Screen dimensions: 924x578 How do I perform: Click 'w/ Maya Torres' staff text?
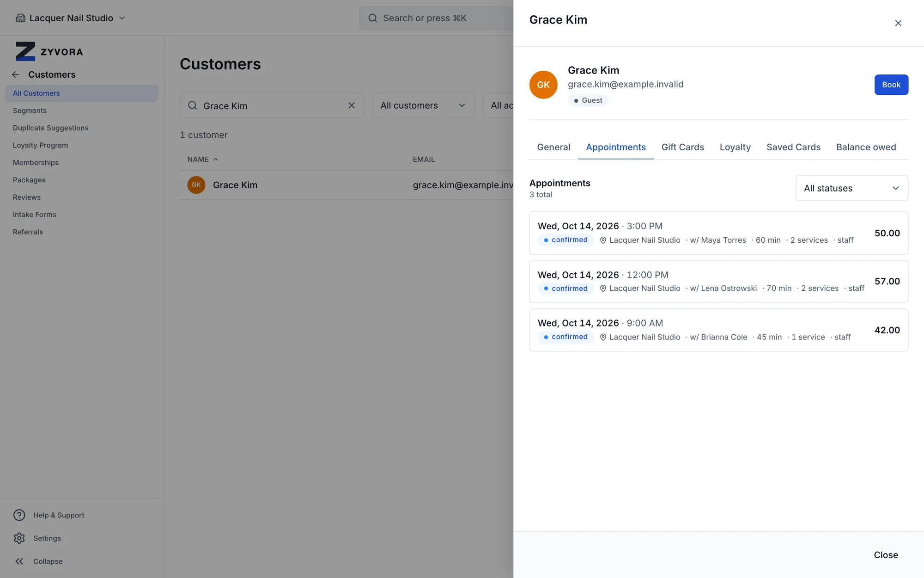(x=718, y=240)
